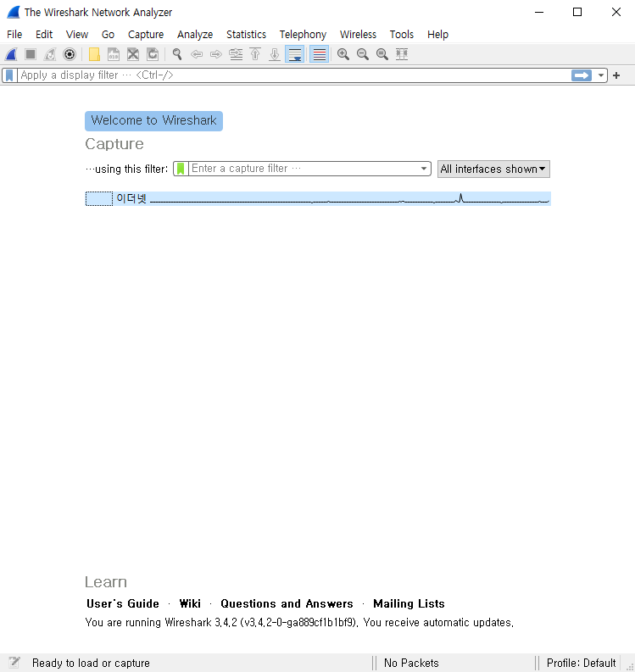Reset text to normal size
The image size is (635, 672).
[x=382, y=54]
